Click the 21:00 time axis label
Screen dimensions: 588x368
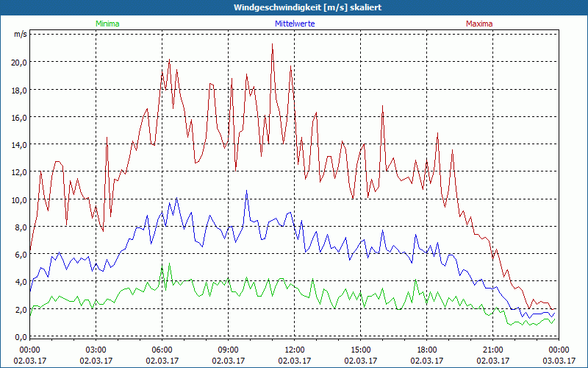492,350
